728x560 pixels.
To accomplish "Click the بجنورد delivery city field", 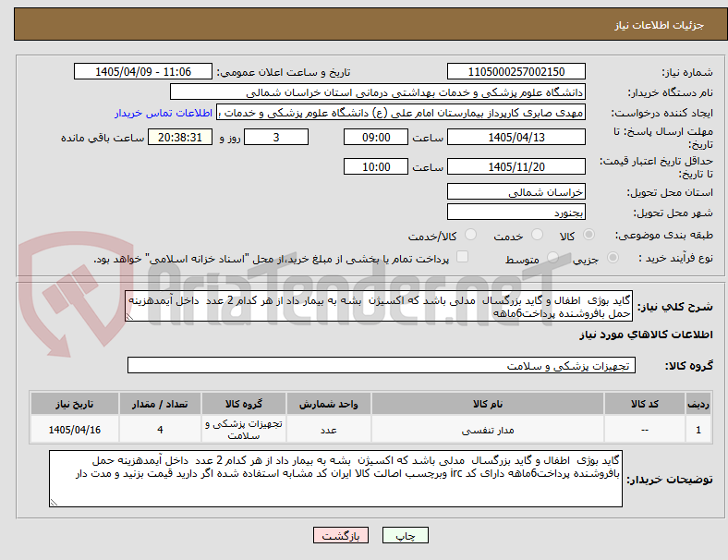I will tap(516, 213).
